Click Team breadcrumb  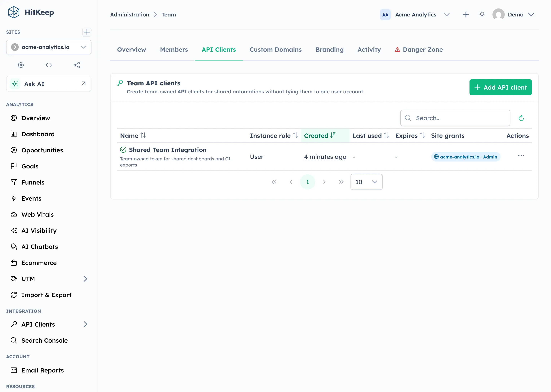(x=169, y=15)
